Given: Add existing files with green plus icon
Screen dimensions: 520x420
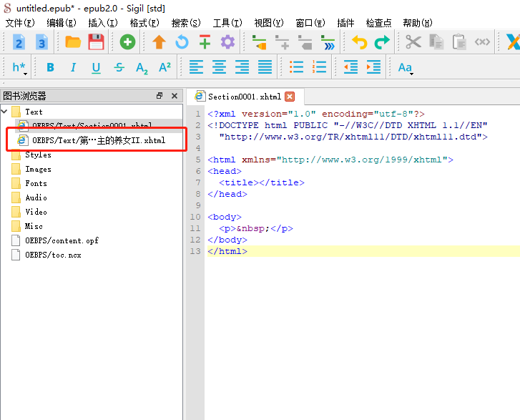Looking at the screenshot, I should pos(127,42).
